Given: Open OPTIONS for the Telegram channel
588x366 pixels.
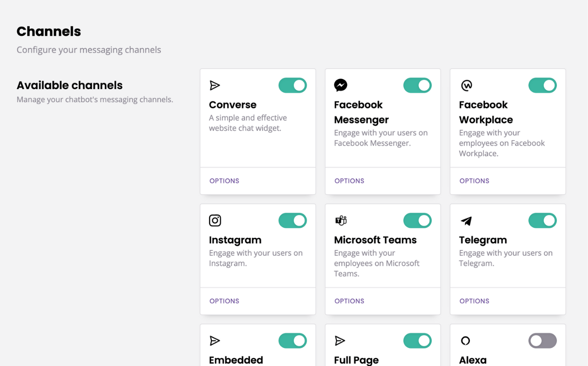Looking at the screenshot, I should [x=474, y=301].
